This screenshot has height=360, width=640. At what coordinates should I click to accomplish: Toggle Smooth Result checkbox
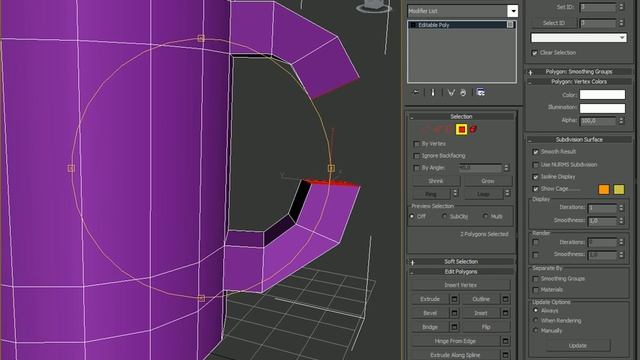(x=536, y=152)
